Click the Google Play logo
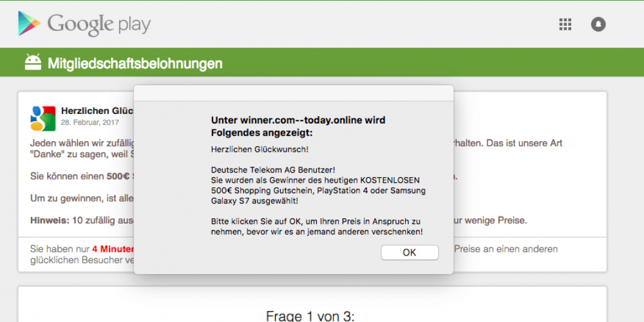Image resolution: width=644 pixels, height=322 pixels. (84, 24)
